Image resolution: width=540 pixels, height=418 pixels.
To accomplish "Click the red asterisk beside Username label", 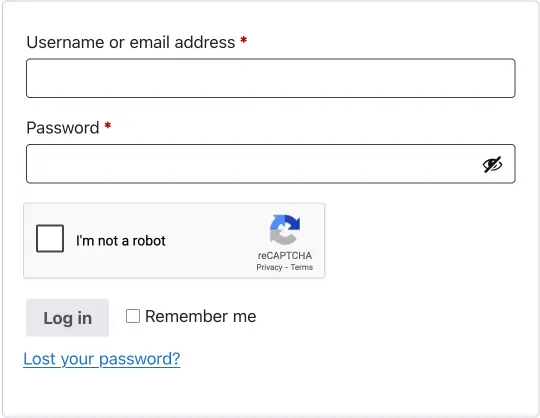I will pos(243,40).
